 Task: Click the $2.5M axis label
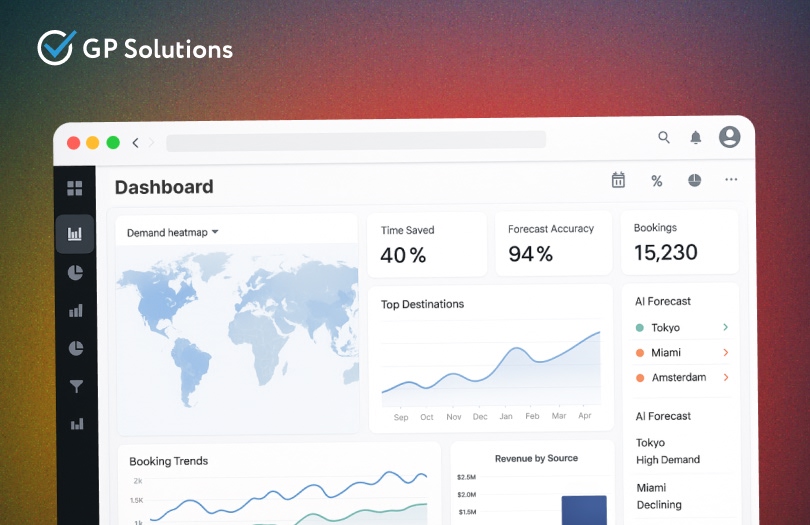pyautogui.click(x=466, y=477)
